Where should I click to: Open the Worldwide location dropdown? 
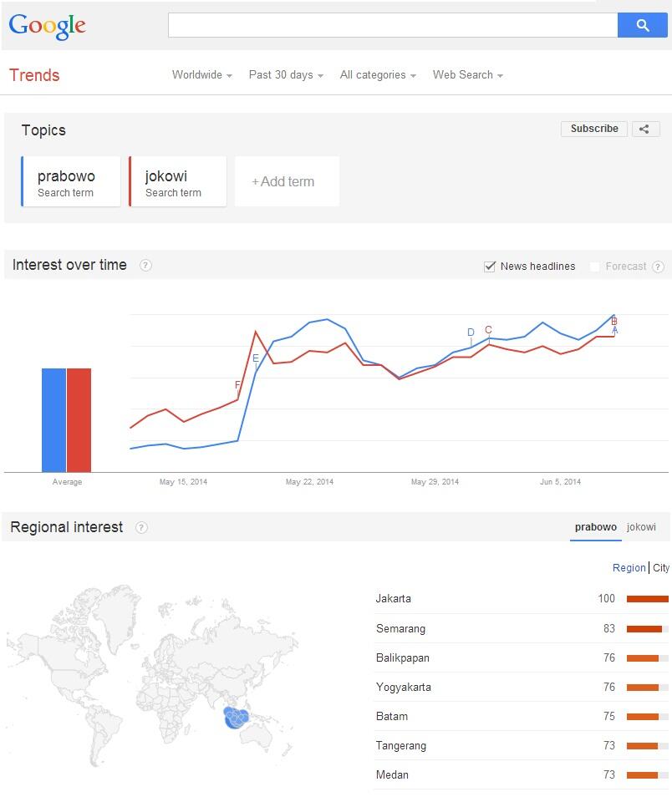(x=201, y=75)
